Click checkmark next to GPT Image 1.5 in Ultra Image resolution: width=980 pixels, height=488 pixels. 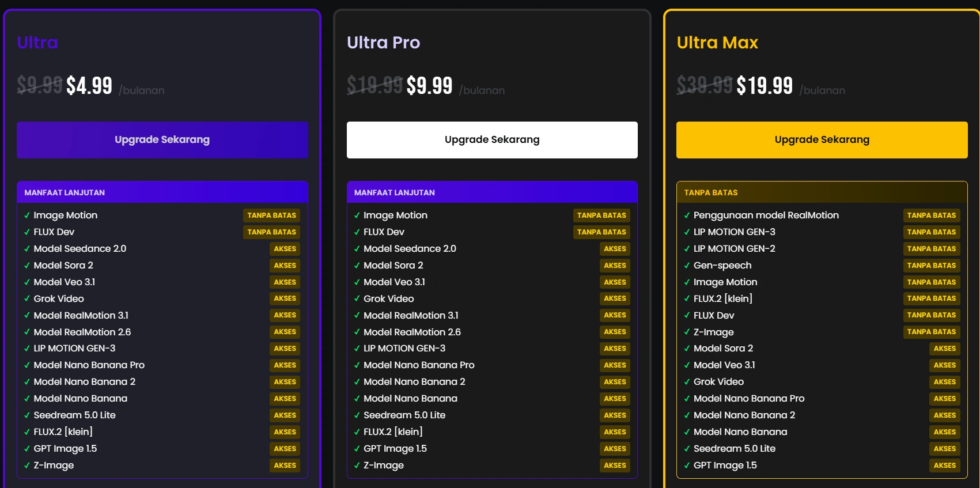pos(27,449)
